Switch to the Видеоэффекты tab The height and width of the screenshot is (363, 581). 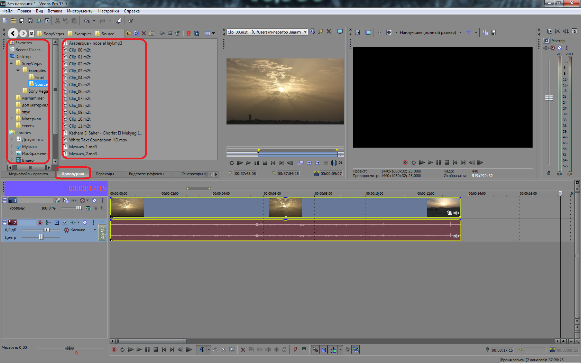(x=146, y=174)
